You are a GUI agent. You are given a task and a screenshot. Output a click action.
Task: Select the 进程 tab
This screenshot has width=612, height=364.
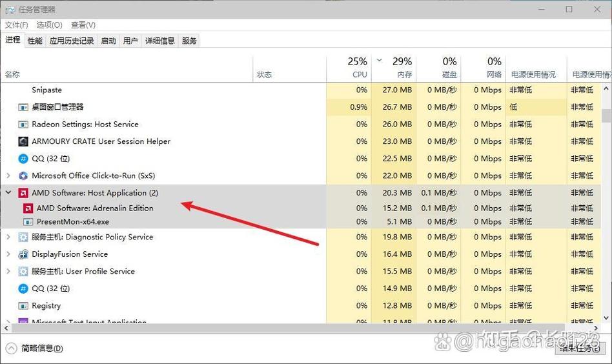coord(13,40)
